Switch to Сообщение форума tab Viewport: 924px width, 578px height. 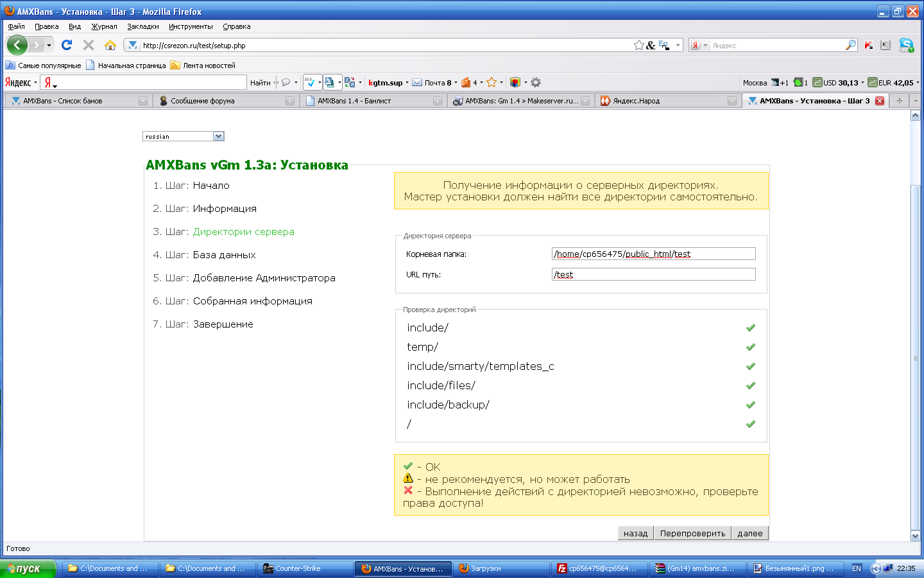pyautogui.click(x=226, y=101)
